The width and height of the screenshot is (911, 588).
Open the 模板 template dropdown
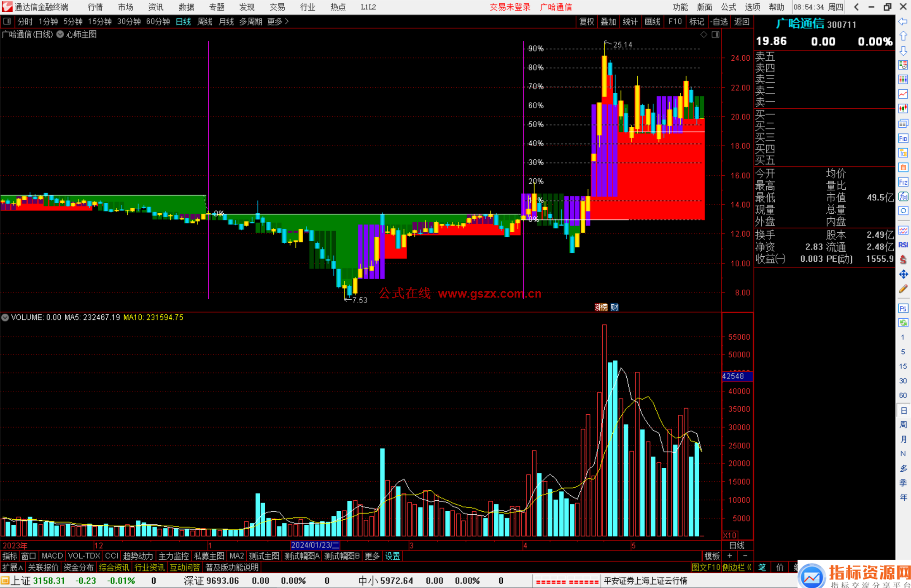coord(712,556)
